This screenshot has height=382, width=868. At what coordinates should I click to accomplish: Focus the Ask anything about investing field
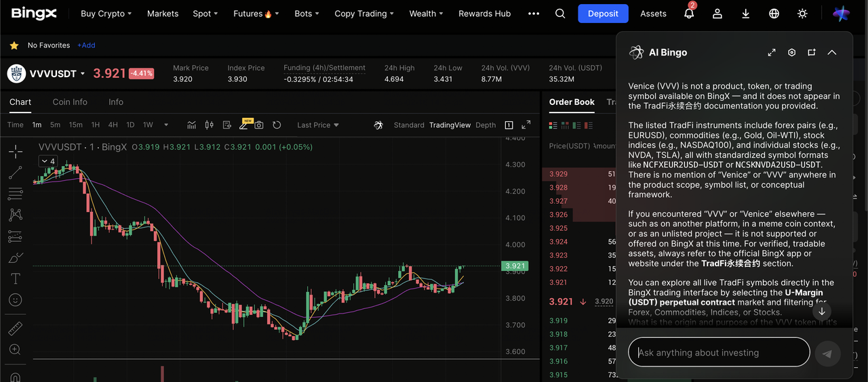(x=719, y=352)
